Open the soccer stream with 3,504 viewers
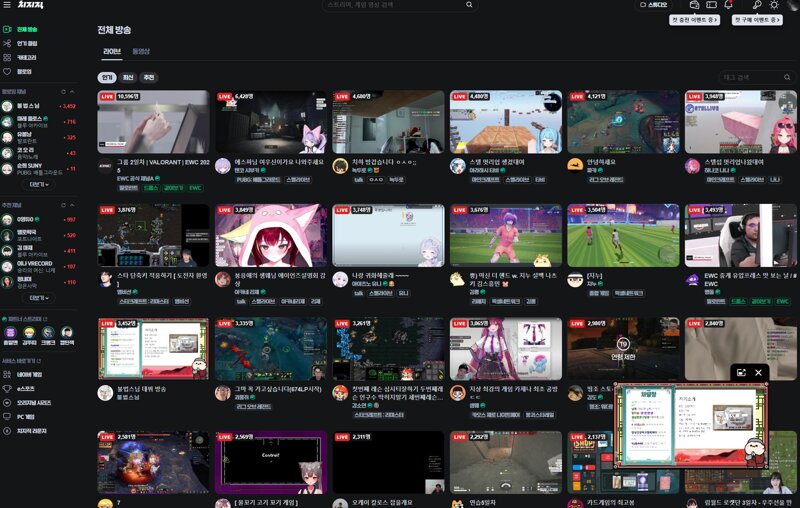 [x=623, y=236]
